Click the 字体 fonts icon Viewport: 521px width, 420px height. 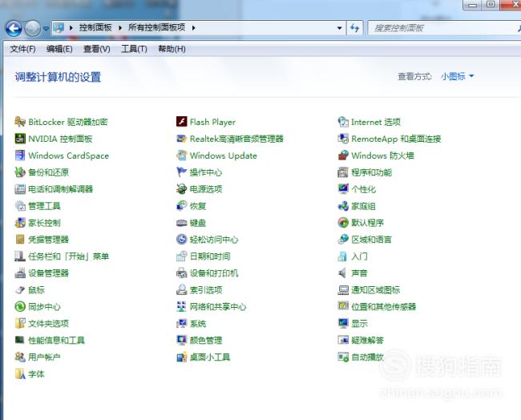tap(20, 374)
